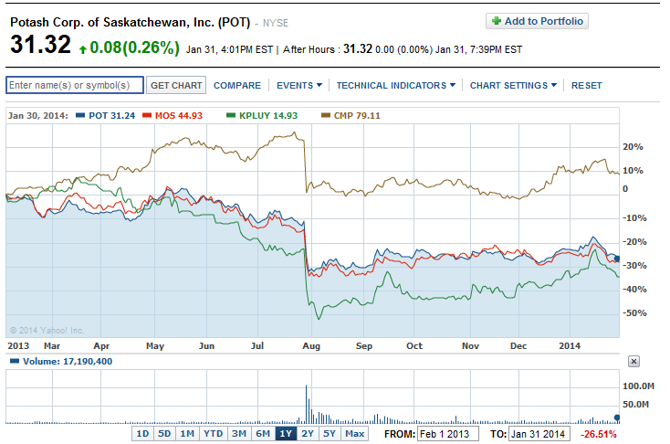Image resolution: width=670 pixels, height=444 pixels.
Task: Close the volume panel with the X
Action: coord(634,362)
